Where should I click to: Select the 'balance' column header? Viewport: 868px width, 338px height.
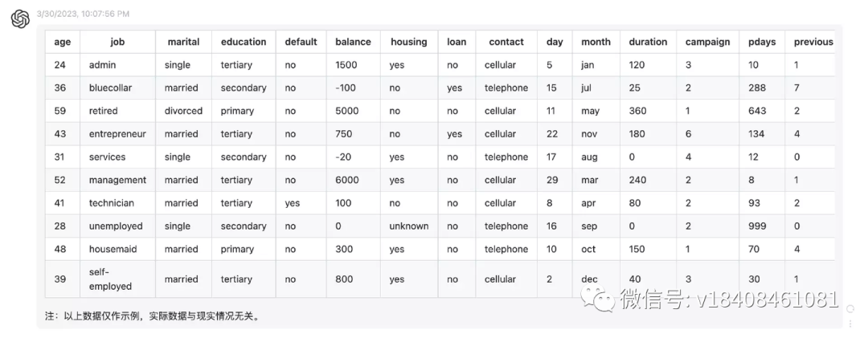[x=353, y=42]
